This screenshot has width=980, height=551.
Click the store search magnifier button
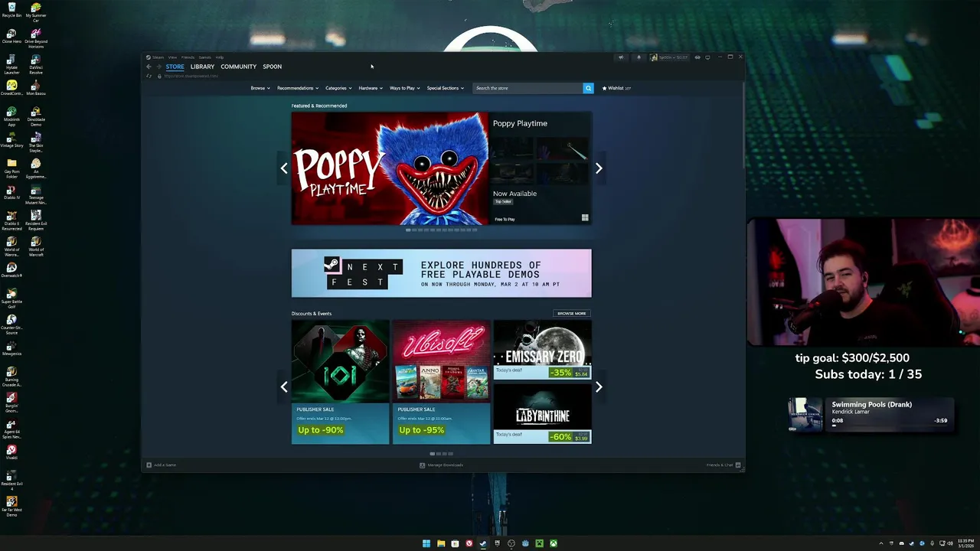(x=588, y=88)
